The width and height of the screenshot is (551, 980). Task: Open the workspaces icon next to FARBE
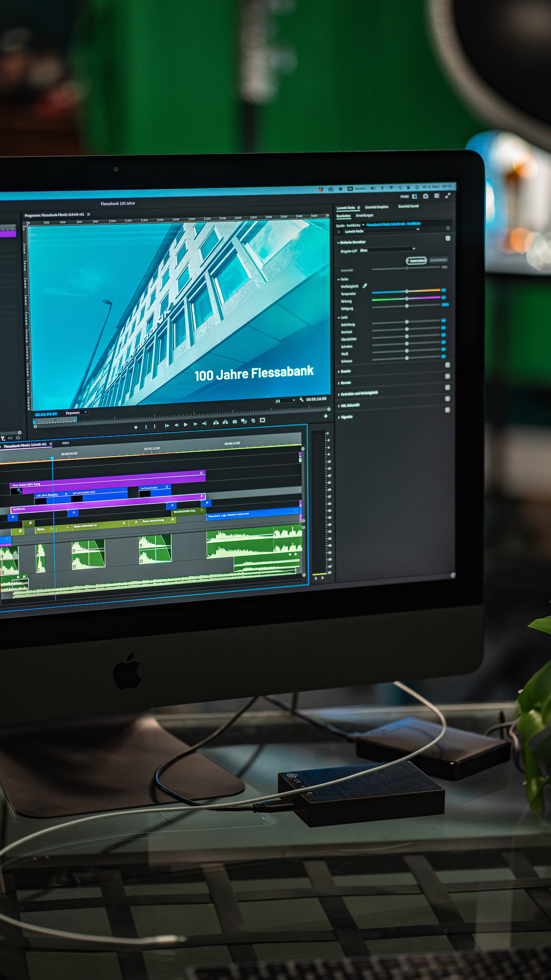415,196
